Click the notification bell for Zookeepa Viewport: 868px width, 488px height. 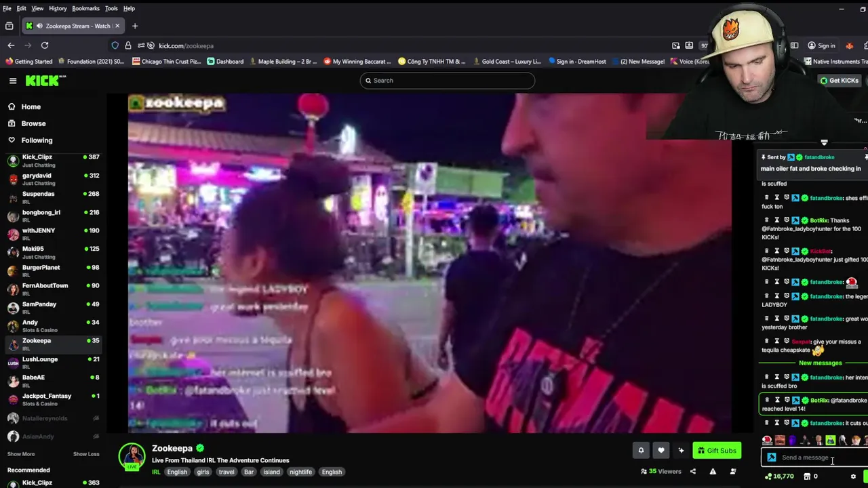641,451
